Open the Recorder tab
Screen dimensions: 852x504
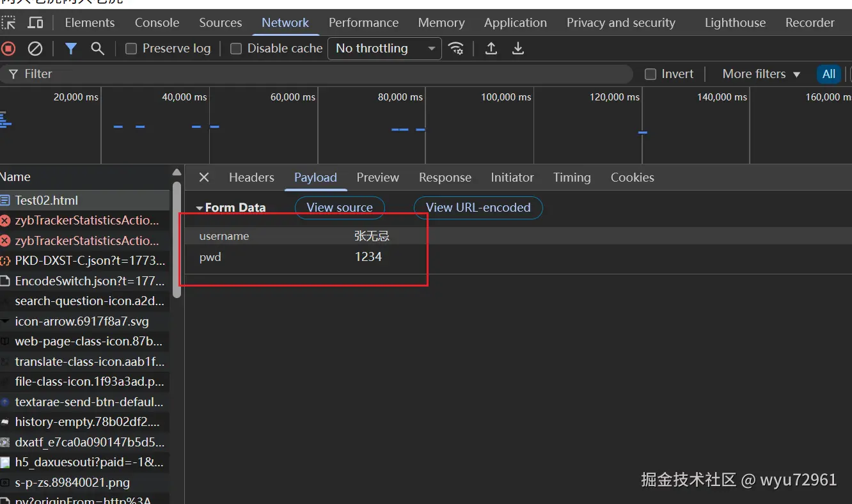(x=810, y=23)
